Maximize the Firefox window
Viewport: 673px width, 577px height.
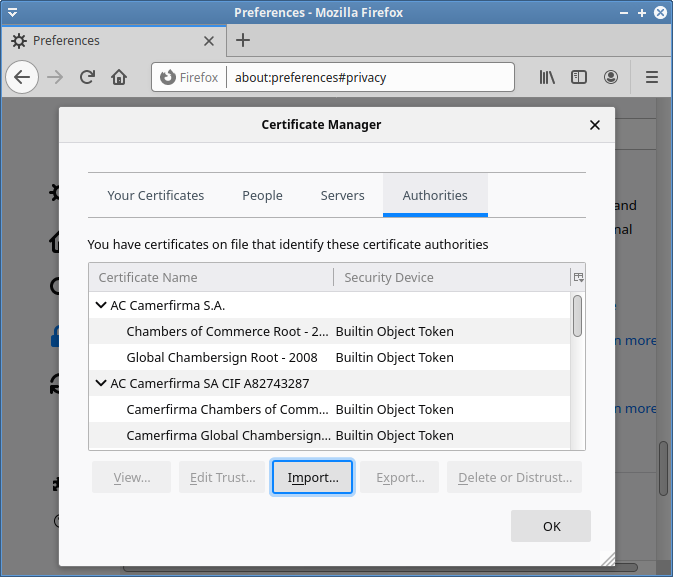[x=642, y=13]
